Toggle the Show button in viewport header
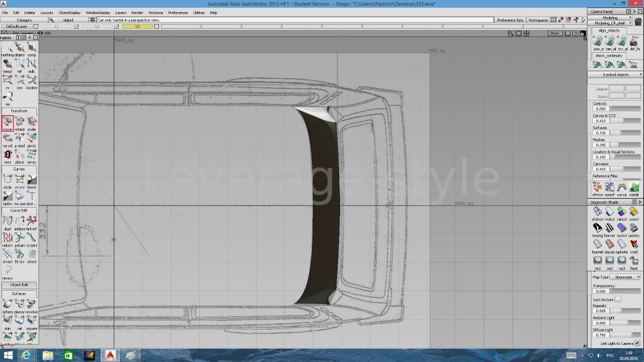This screenshot has height=362, width=644. click(554, 33)
